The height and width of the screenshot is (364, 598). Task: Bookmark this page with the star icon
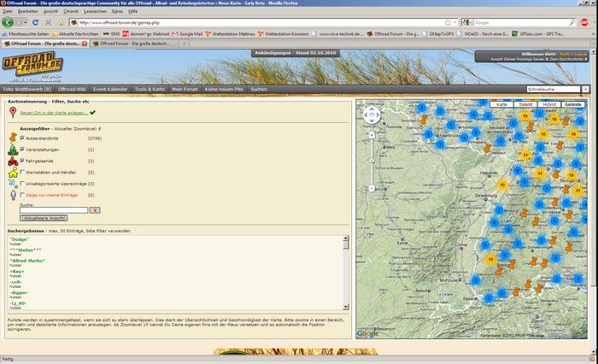click(448, 22)
